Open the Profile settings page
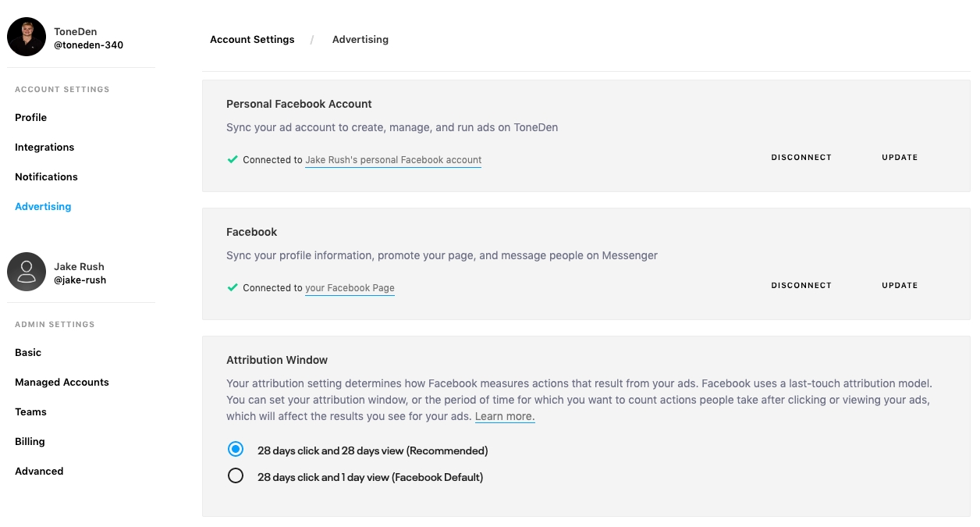980x527 pixels. [x=31, y=117]
